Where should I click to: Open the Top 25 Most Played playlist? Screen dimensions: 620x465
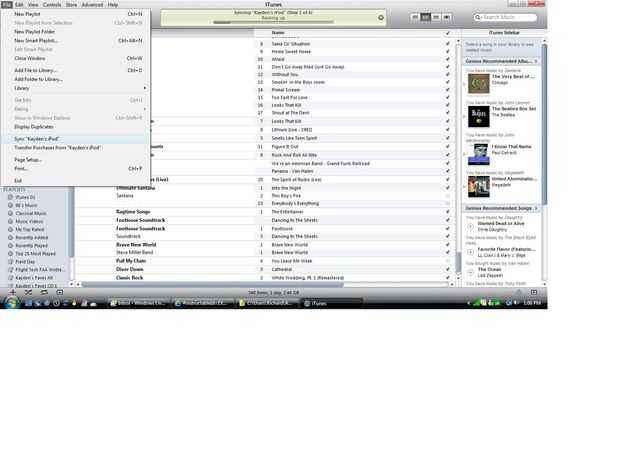[x=35, y=253]
